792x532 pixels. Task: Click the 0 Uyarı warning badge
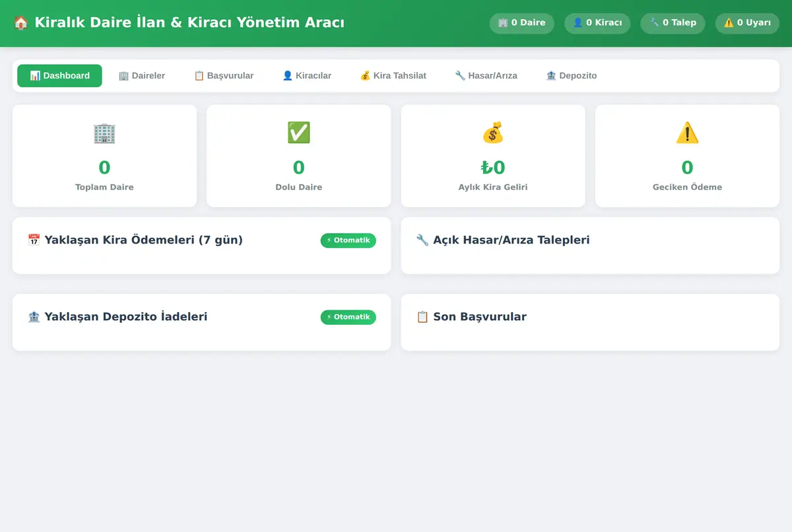point(747,23)
